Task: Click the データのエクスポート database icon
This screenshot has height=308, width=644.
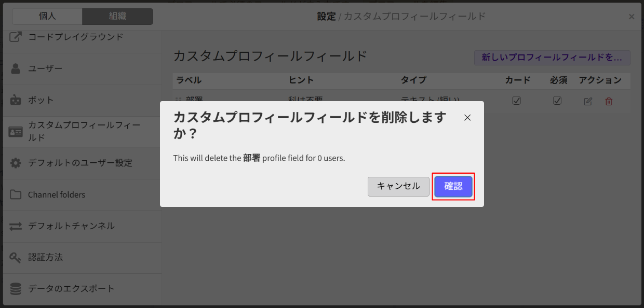Action: 16,289
